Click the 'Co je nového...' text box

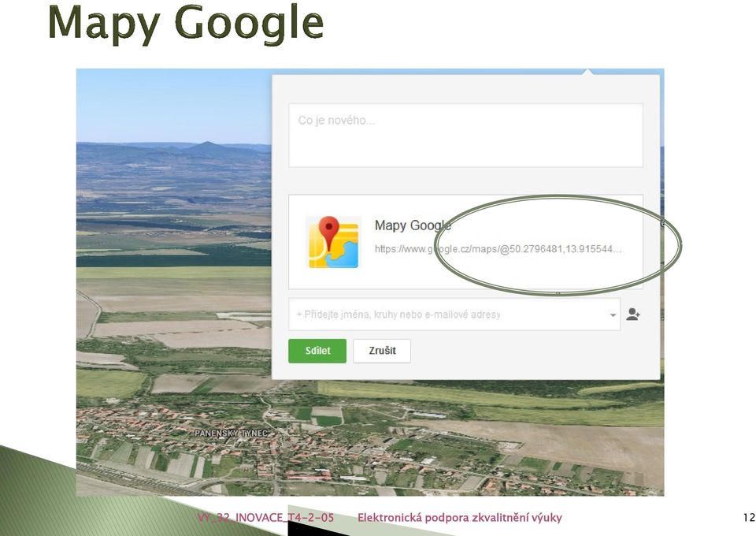465,136
